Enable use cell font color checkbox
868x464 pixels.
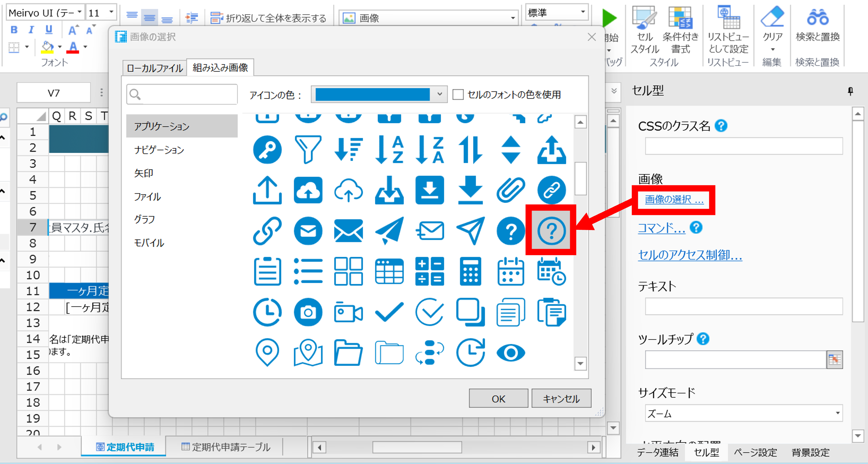coord(458,95)
